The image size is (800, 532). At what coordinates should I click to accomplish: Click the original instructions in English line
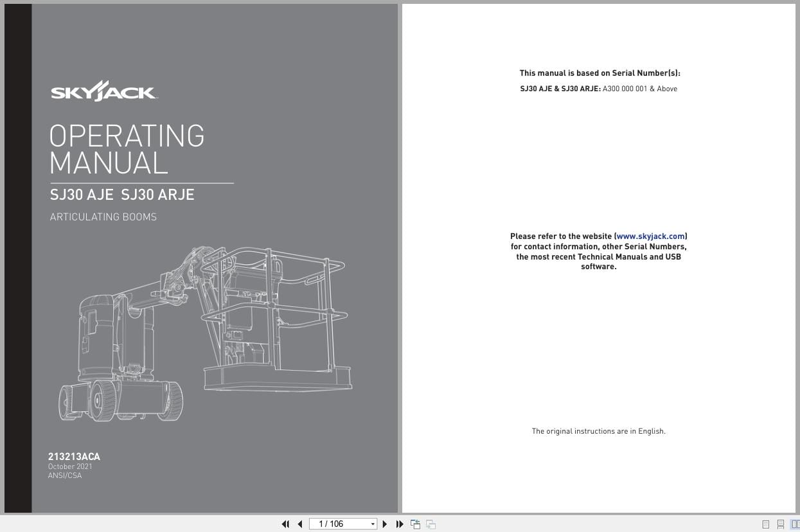tap(598, 431)
